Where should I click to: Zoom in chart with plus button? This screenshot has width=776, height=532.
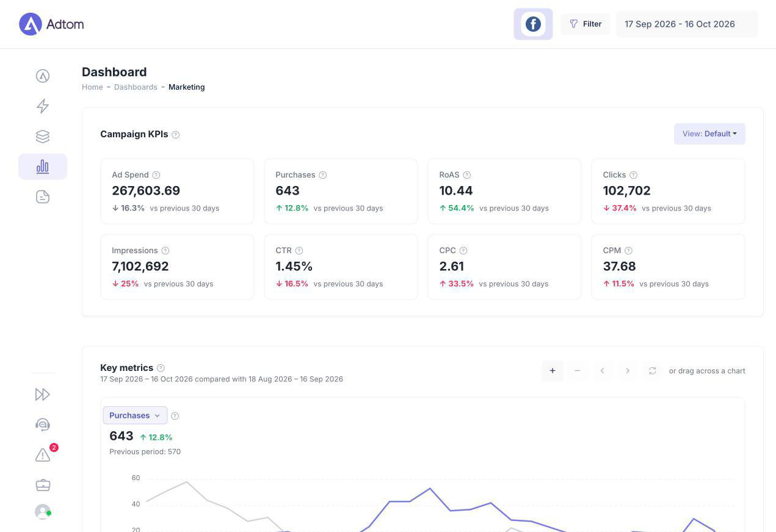(x=553, y=370)
